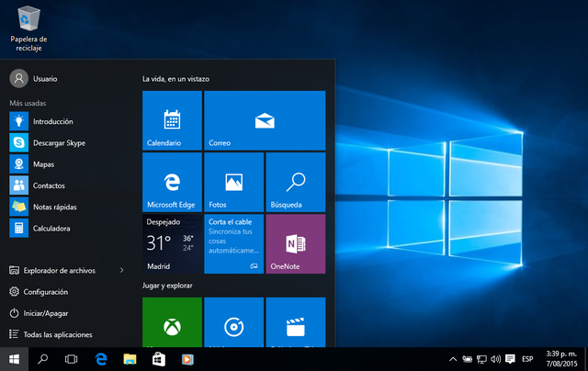588x371 pixels.
Task: Open Configuración settings
Action: pos(39,291)
